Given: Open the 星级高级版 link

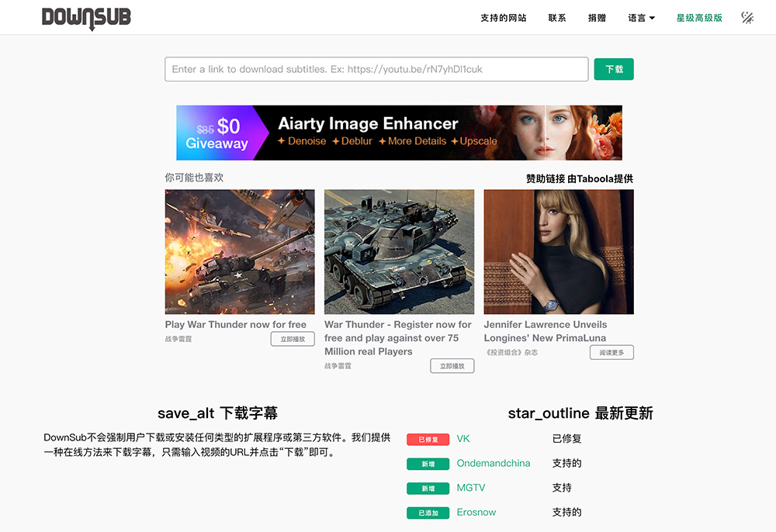Looking at the screenshot, I should click(x=698, y=17).
